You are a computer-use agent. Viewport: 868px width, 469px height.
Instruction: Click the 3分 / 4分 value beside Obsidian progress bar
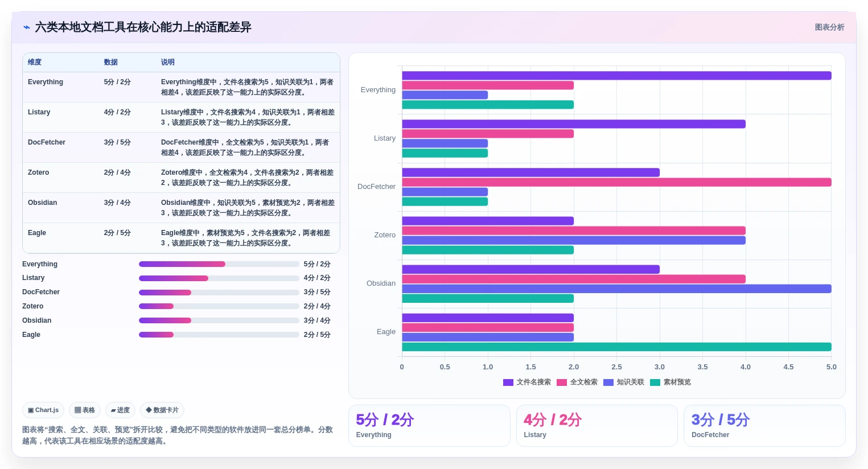(x=317, y=320)
